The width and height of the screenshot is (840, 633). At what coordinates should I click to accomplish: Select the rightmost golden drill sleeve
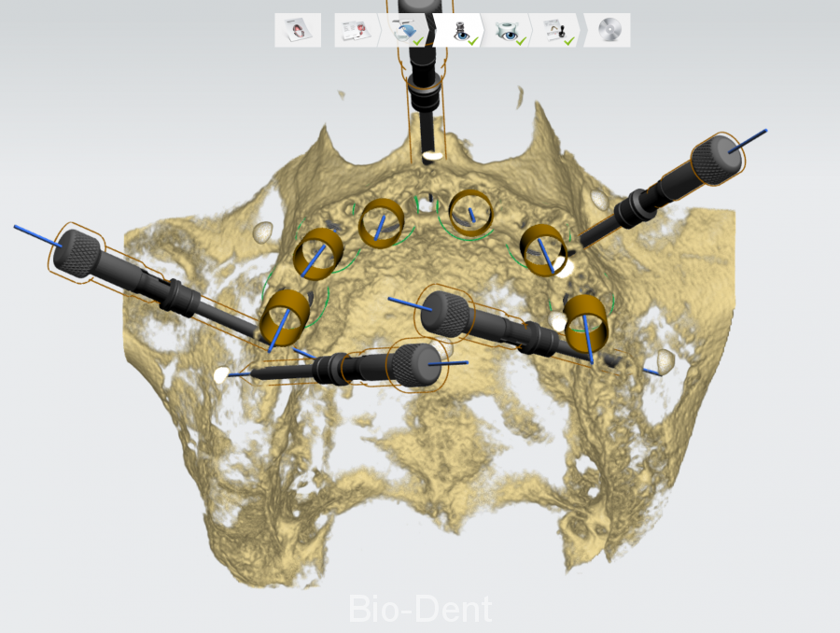(x=586, y=320)
